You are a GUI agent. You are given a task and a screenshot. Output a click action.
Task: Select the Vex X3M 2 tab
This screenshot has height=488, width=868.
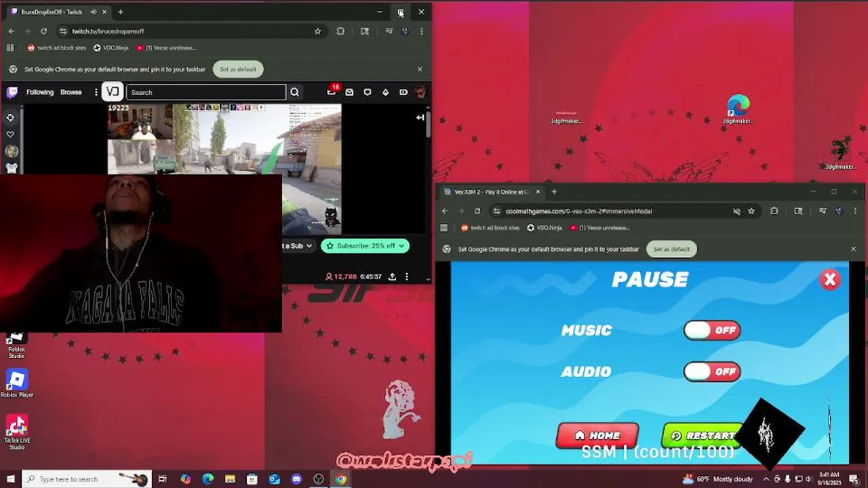[x=492, y=192]
